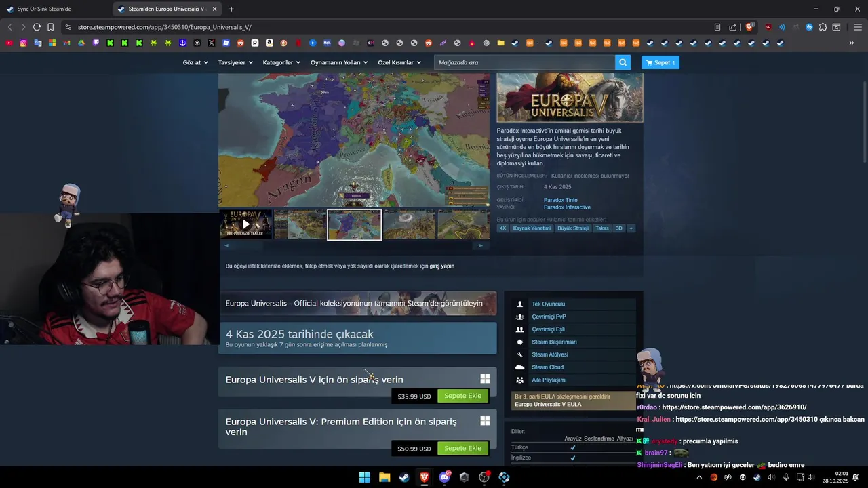Show hidden tray icons chevron
Viewport: 868px width, 488px height.
coord(699,477)
